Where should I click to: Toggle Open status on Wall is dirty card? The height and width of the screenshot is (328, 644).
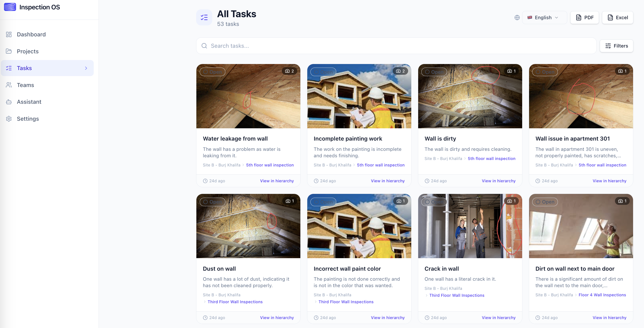434,72
